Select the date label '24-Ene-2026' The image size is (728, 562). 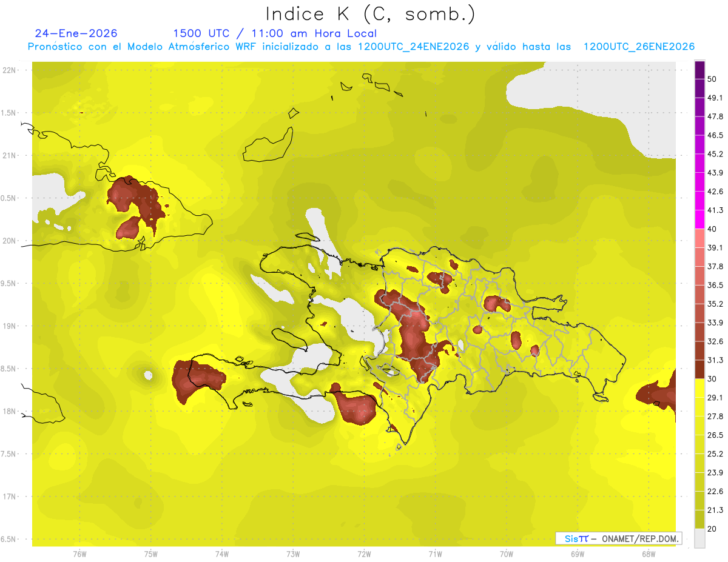pyautogui.click(x=76, y=33)
